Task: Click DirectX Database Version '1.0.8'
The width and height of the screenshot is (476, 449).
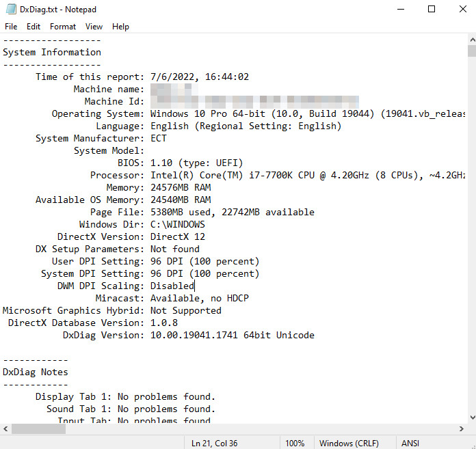Action: [x=164, y=323]
